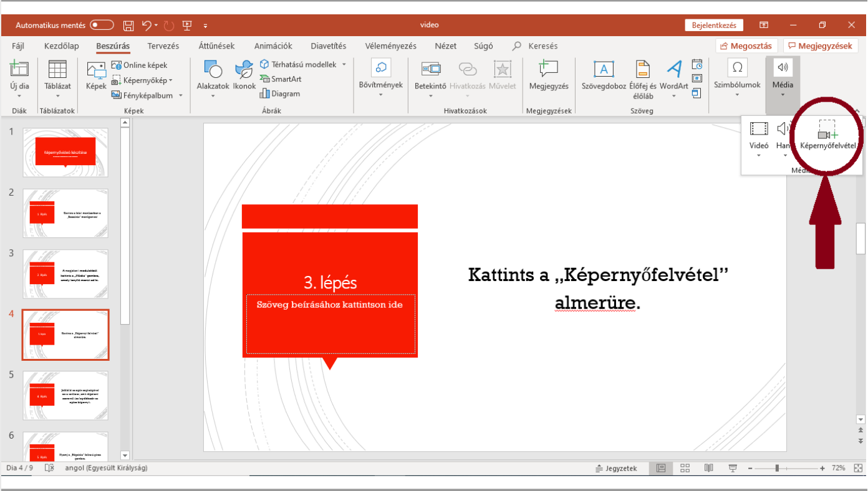
Task: Switch to Reading view icon
Action: (708, 468)
